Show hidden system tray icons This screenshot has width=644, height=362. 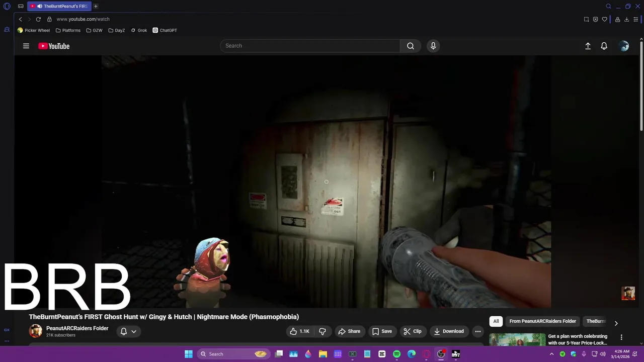[x=552, y=354]
